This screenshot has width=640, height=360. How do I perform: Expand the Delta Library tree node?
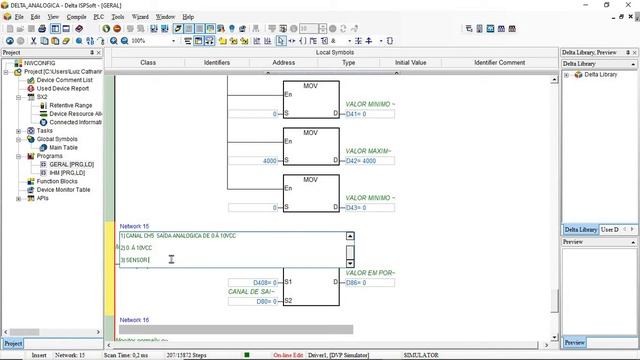pyautogui.click(x=567, y=75)
